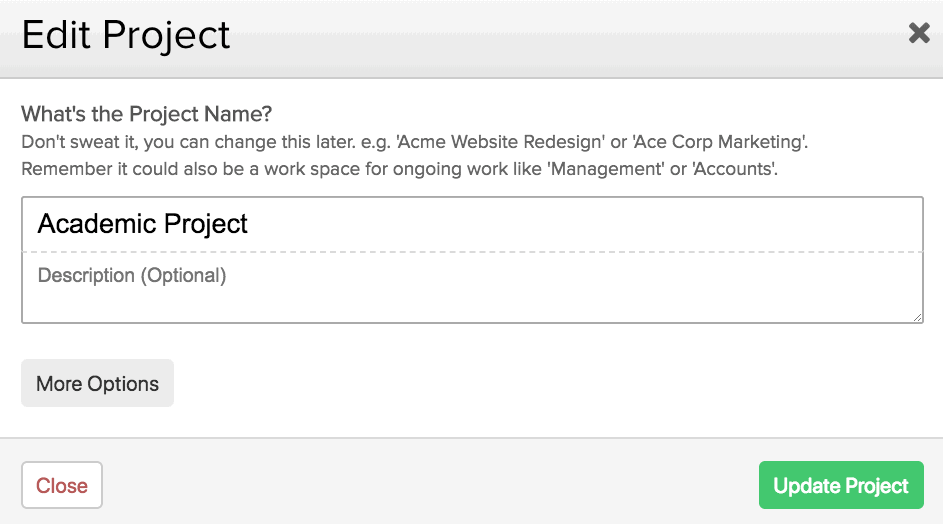This screenshot has height=524, width=943.
Task: Focus the Description (Optional) text area
Action: [472, 287]
